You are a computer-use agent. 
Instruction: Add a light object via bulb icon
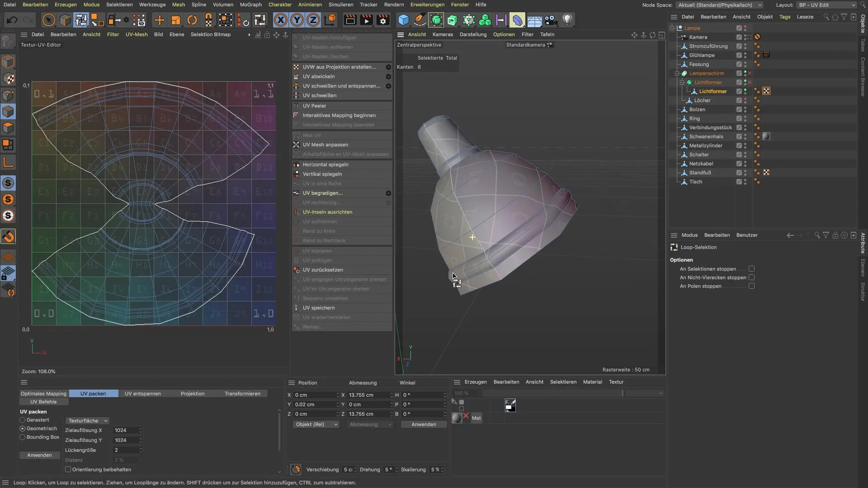pos(567,20)
